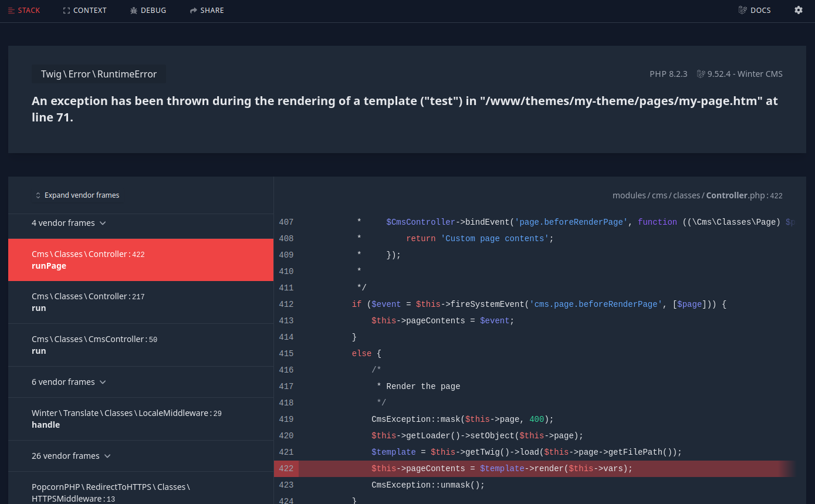Click line number 423 in code gutter
Image resolution: width=815 pixels, height=504 pixels.
[286, 485]
